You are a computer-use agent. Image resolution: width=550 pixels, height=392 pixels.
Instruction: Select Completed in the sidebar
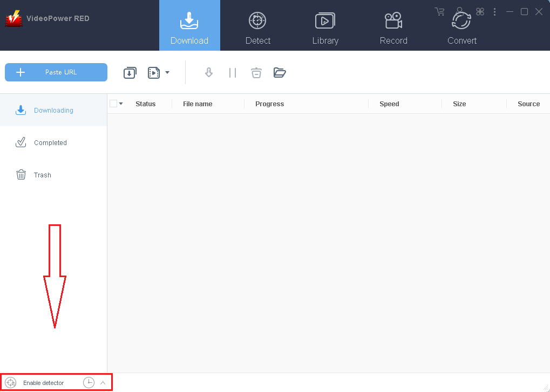50,143
